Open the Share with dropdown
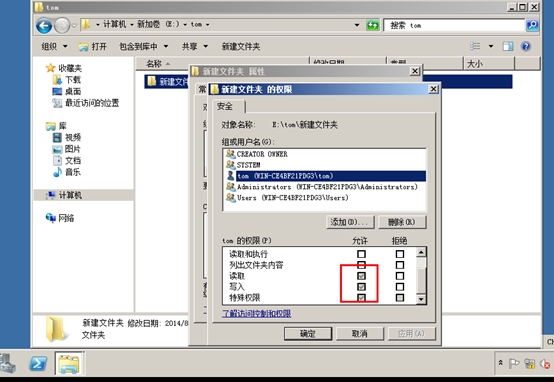The image size is (554, 382). tap(195, 46)
